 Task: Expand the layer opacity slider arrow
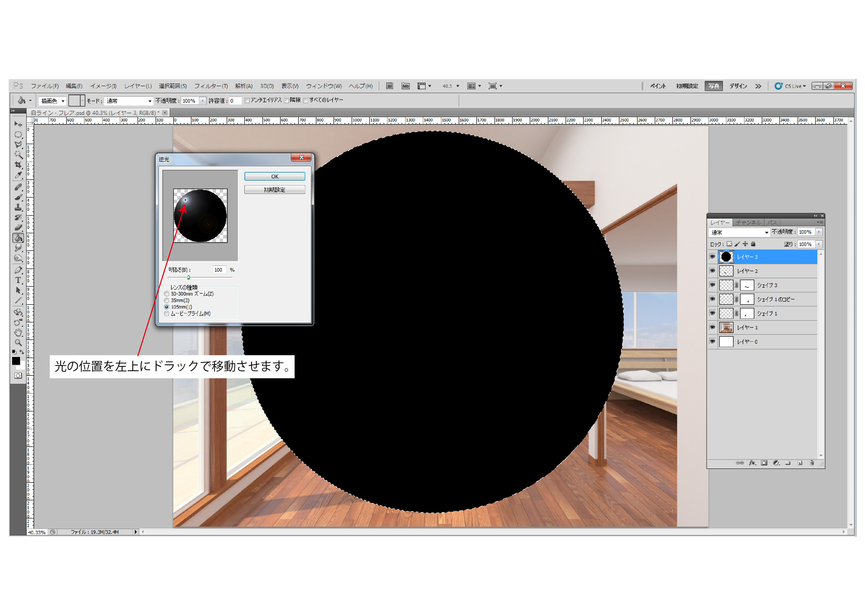(819, 232)
